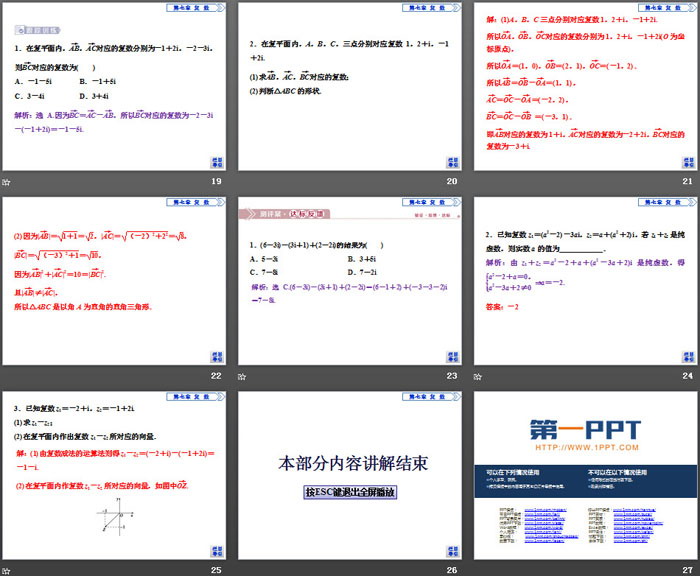
Task: Click the blue corner navigation icon on slide 20
Action: [x=453, y=162]
